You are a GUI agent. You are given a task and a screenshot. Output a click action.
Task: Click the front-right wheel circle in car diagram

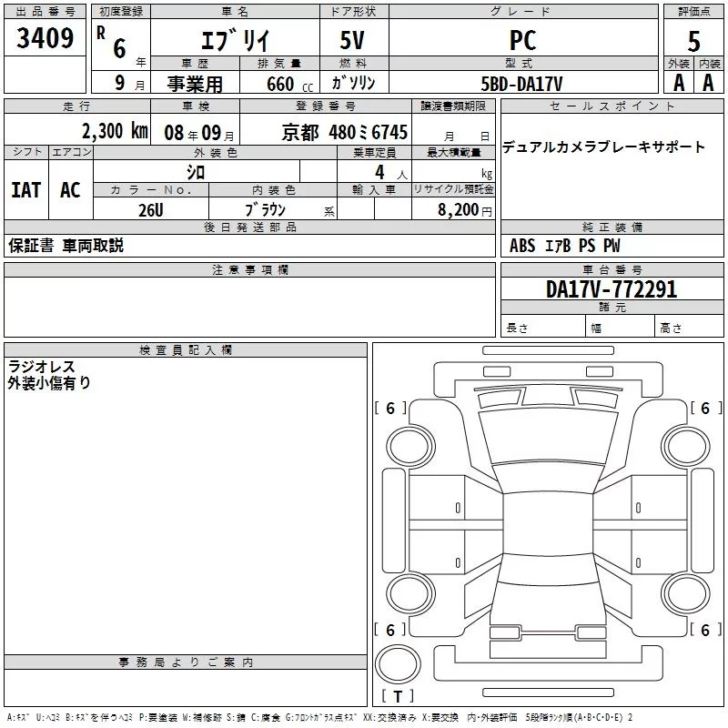[684, 443]
